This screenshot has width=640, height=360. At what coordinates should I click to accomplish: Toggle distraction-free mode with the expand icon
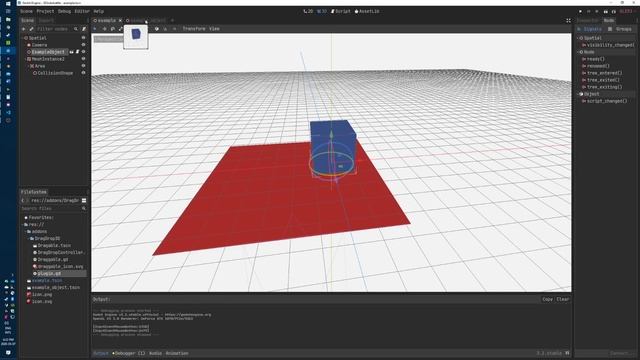coord(568,20)
